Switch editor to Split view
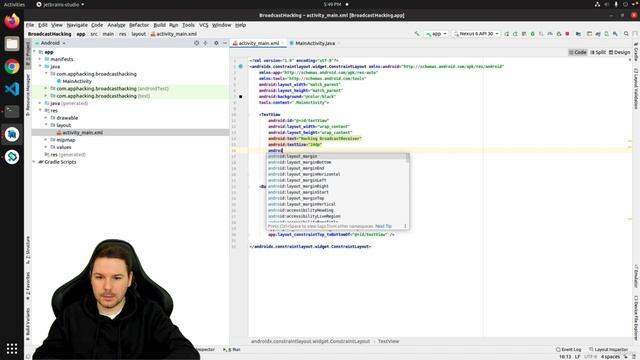The height and width of the screenshot is (360, 640). (598, 52)
